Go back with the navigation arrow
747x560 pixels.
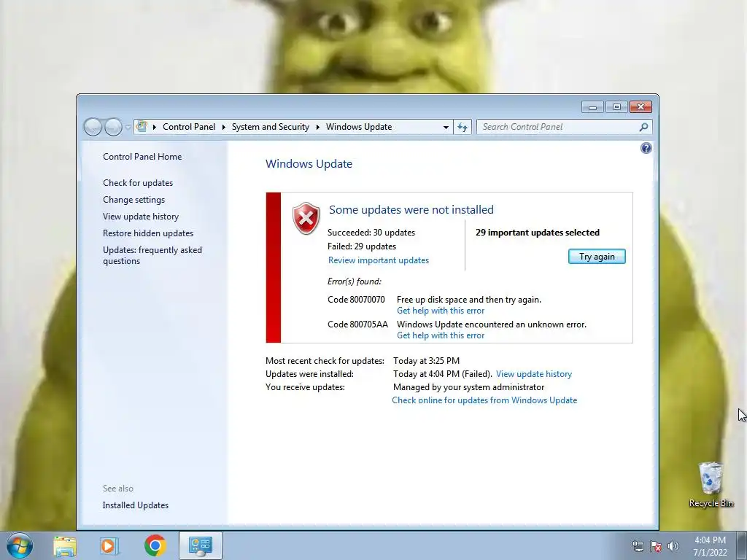click(x=93, y=127)
